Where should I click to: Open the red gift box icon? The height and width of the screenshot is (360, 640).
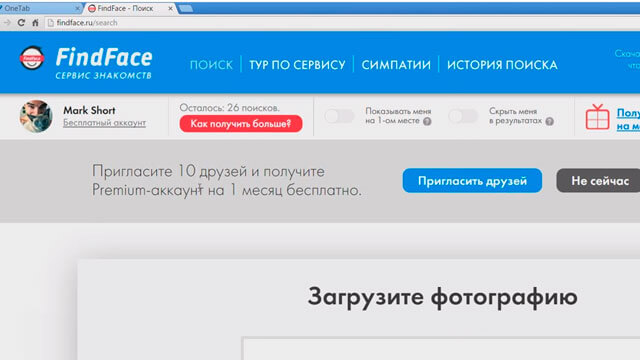[597, 117]
